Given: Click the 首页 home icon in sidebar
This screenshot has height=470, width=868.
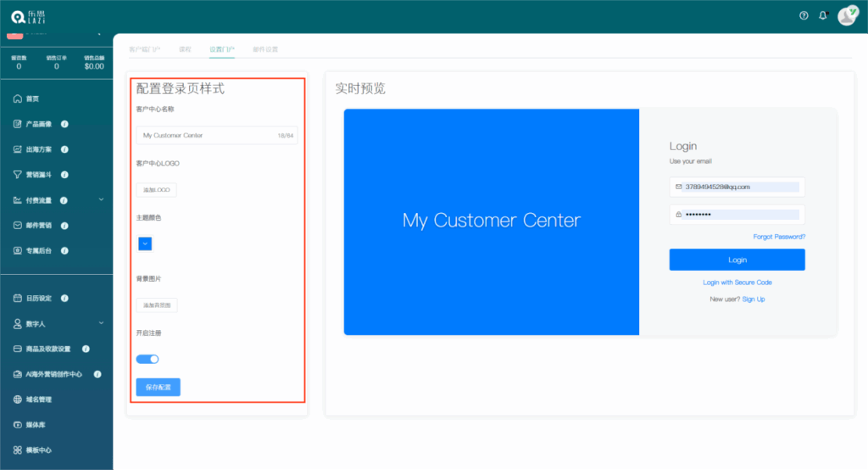Looking at the screenshot, I should [17, 98].
